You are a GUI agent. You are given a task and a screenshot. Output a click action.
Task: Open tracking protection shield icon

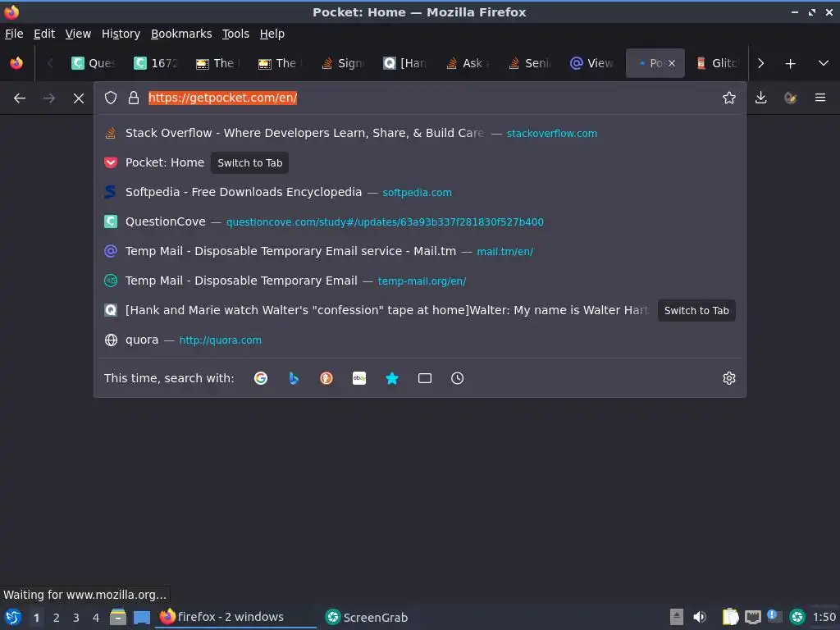tap(111, 98)
